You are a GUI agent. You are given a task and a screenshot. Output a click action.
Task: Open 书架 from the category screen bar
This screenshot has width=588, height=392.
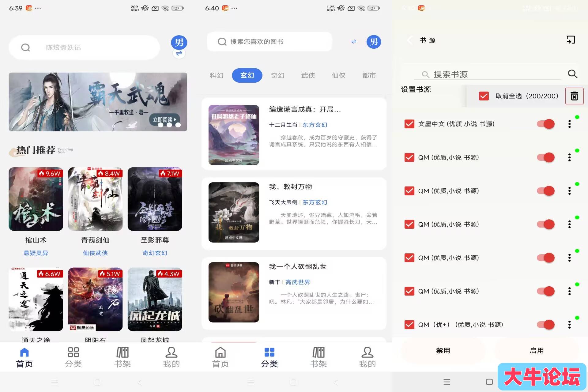[318, 357]
